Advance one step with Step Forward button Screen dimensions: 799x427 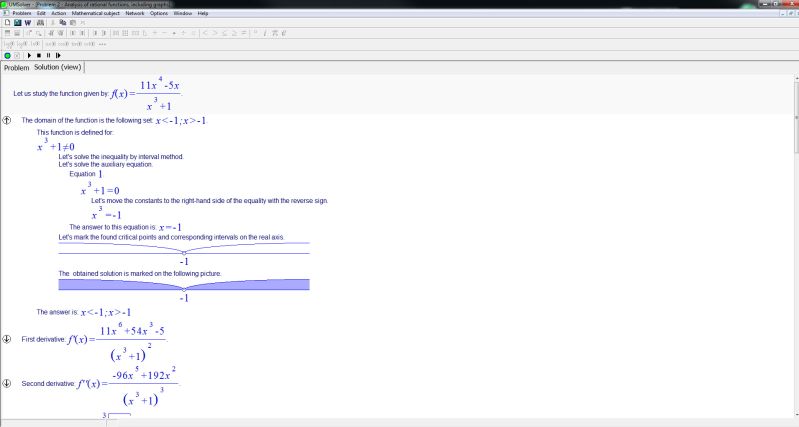click(x=58, y=55)
